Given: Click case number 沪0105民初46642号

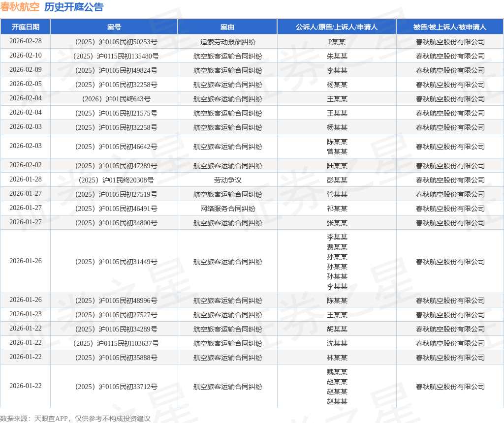Looking at the screenshot, I should [x=116, y=147].
